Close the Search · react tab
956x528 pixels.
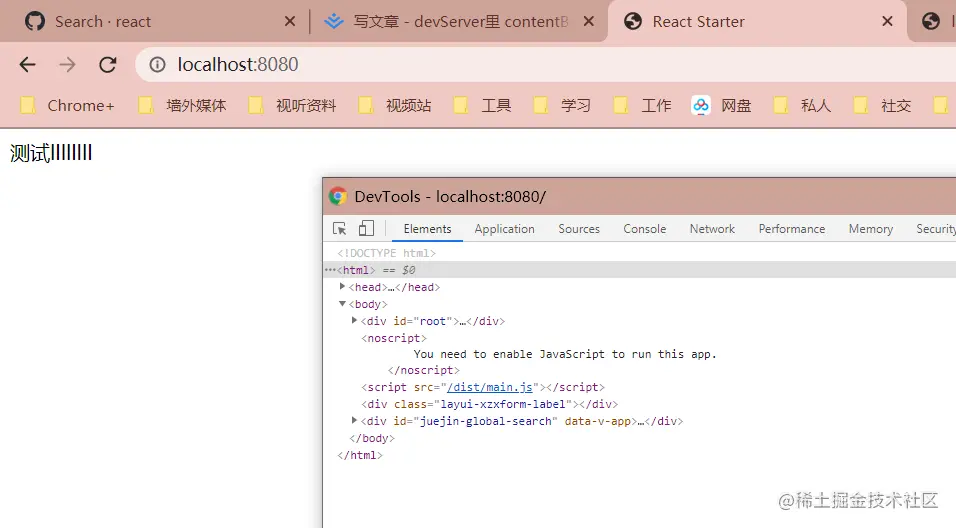pos(290,21)
